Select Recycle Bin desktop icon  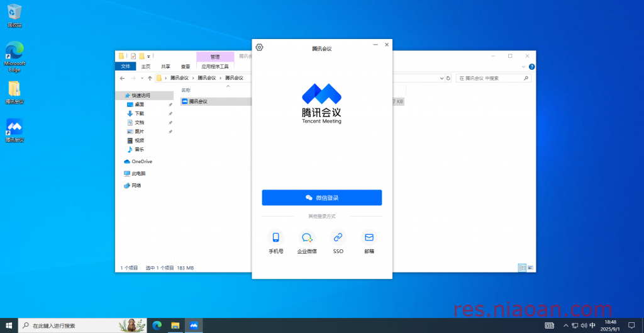[14, 16]
